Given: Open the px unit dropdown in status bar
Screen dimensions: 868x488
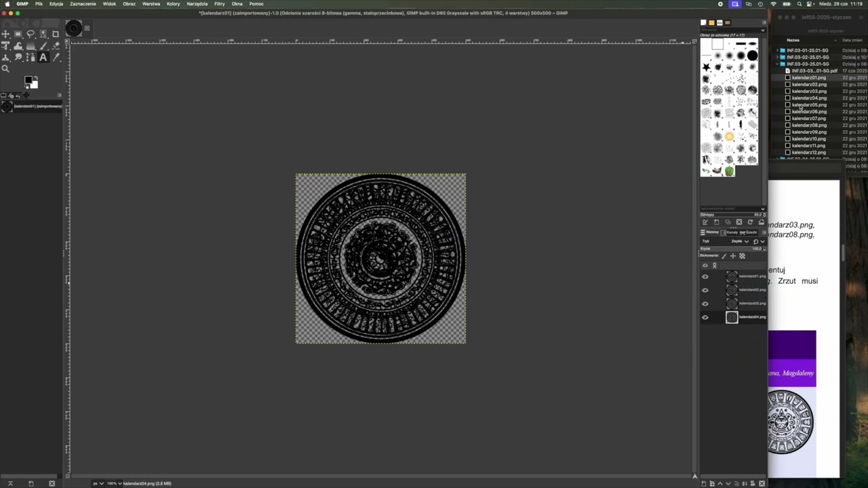Looking at the screenshot, I should point(98,483).
